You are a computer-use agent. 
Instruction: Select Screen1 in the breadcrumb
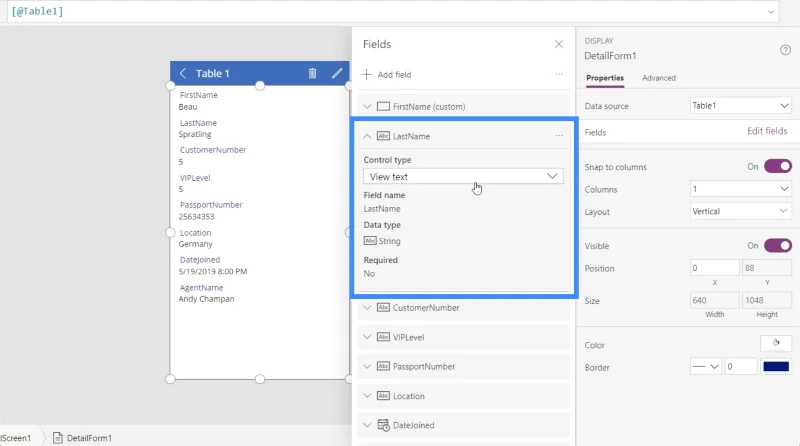point(16,438)
